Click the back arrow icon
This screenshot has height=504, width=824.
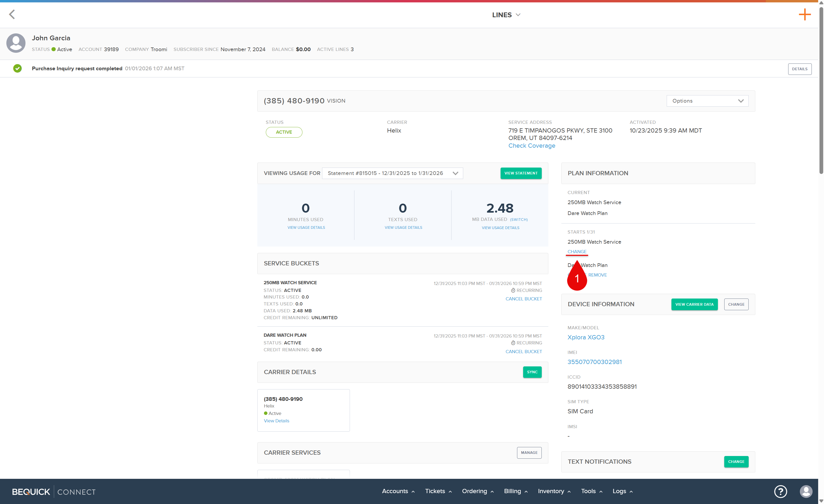click(12, 14)
